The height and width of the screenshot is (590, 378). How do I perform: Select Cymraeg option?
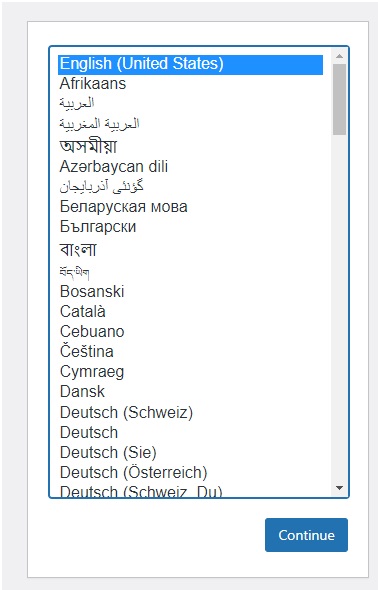(x=92, y=372)
